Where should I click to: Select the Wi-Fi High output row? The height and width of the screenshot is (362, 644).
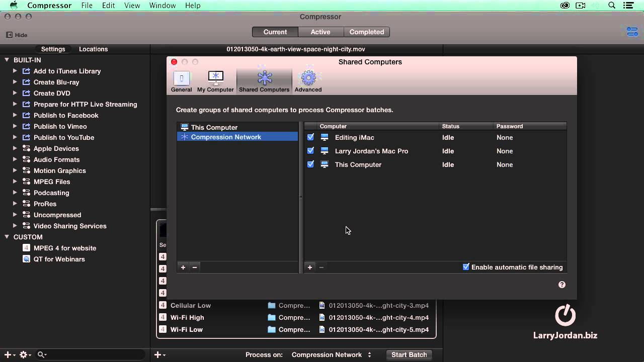296,318
